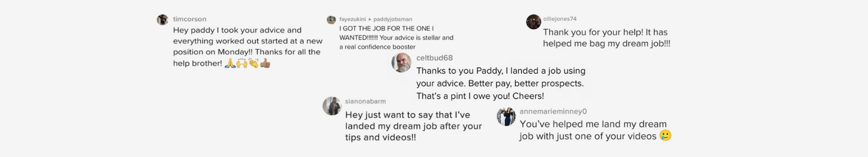
Task: Click the praying hands emoji
Action: click(x=230, y=63)
